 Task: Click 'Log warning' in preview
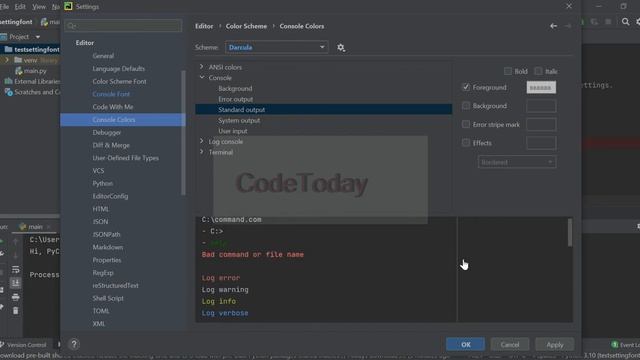click(225, 289)
